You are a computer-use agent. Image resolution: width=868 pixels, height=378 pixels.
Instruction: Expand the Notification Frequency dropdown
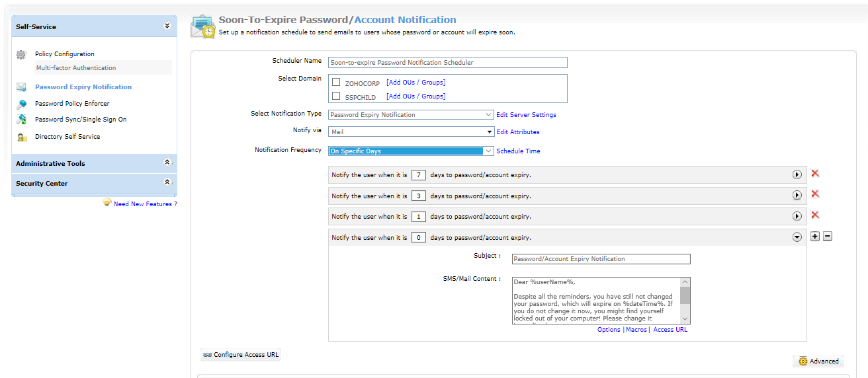(x=411, y=151)
